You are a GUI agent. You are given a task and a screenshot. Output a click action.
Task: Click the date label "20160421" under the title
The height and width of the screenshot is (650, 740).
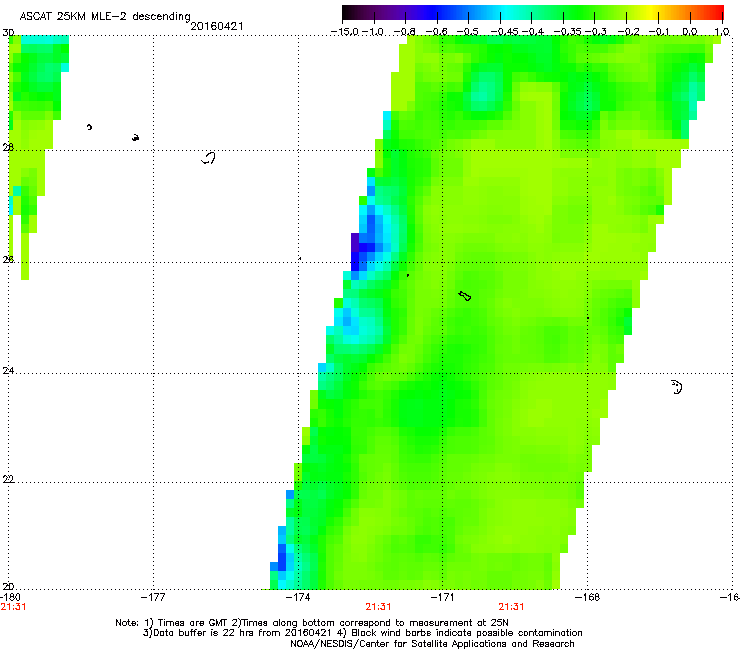tap(217, 26)
